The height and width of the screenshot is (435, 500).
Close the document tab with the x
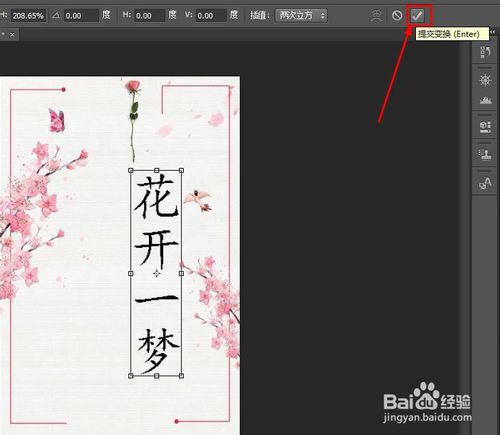(x=12, y=35)
